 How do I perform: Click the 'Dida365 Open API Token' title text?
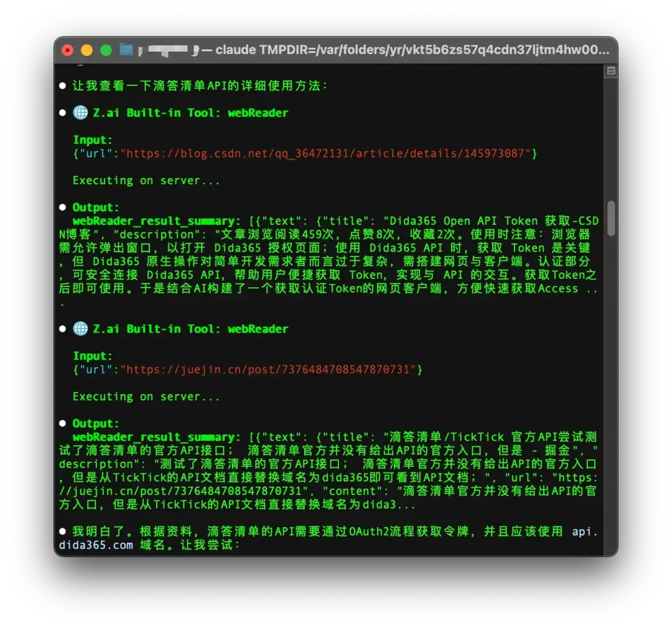point(464,221)
